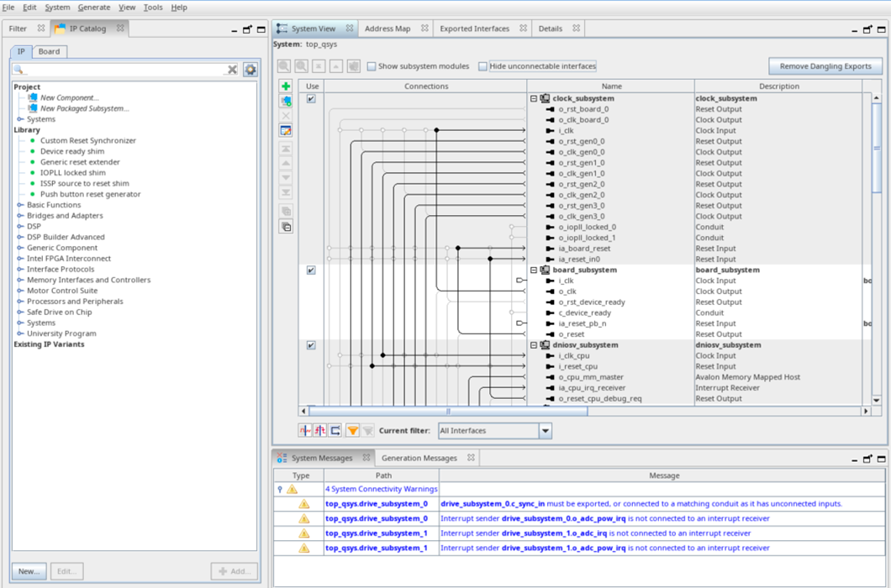Click the orange filter funnel icon
This screenshot has height=588, width=891.
353,431
